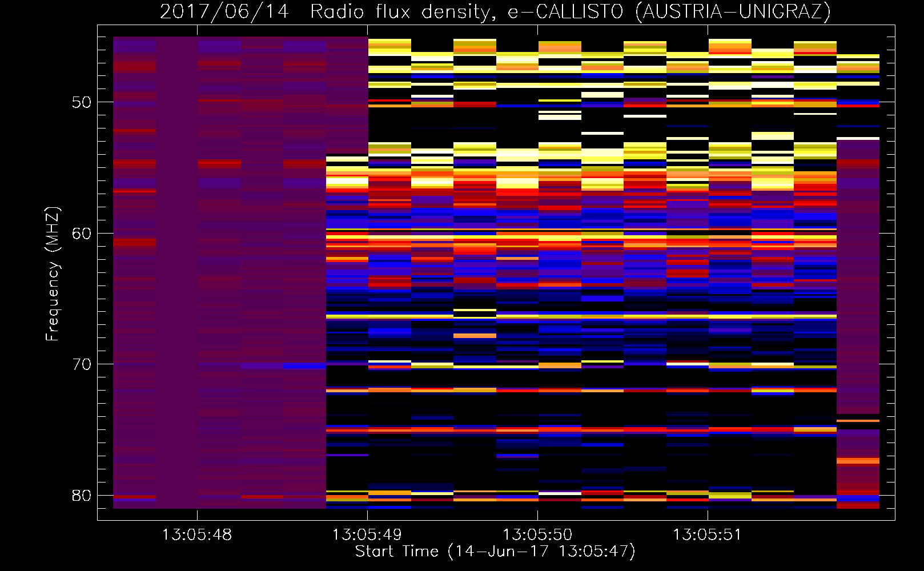Click the plot title "2017/06/14 Radio flux density, e-CALLISTO (AUSTRIA-UNIGRAZ)"
This screenshot has height=571, width=924.
[x=495, y=11]
